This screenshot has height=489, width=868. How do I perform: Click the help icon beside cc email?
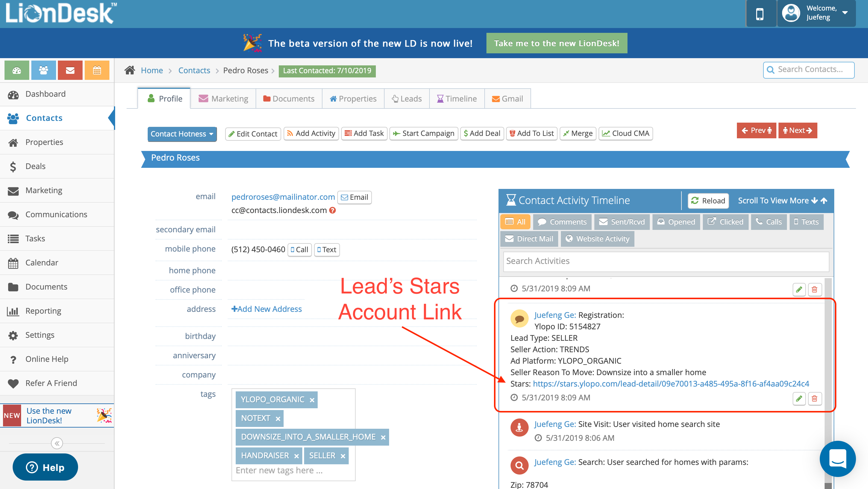(332, 210)
